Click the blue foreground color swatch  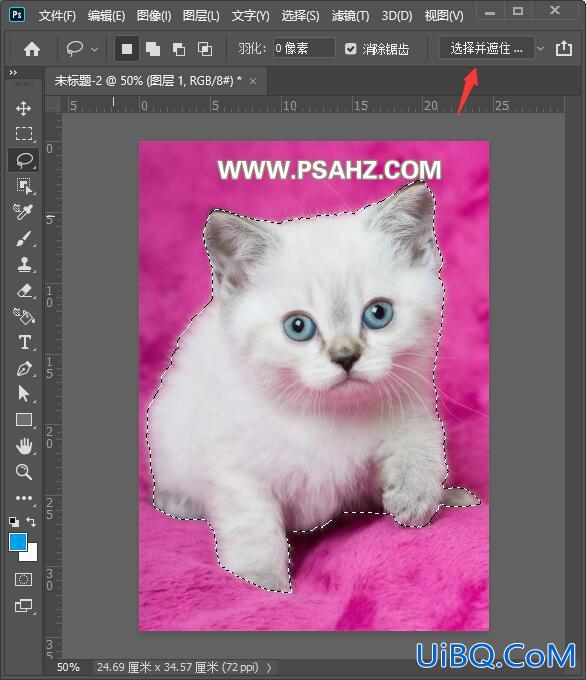(x=18, y=542)
